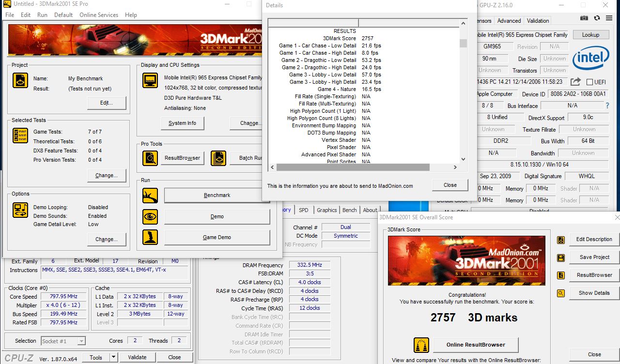Click the Lookup button in GPU-Z
The height and width of the screenshot is (364, 620).
pyautogui.click(x=590, y=35)
